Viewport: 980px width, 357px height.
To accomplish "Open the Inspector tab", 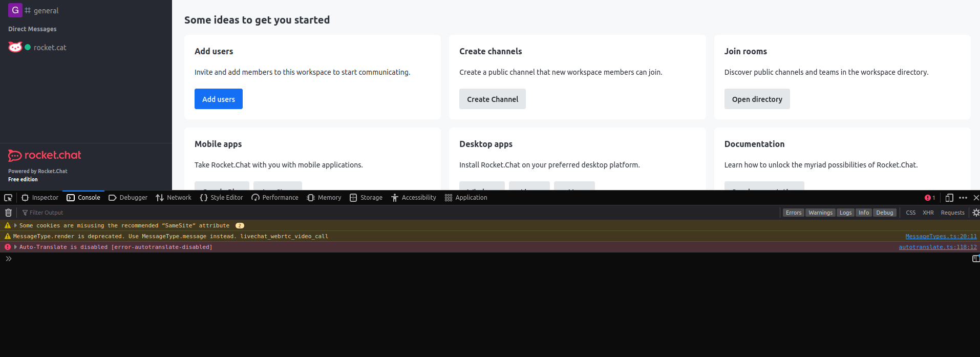I will tap(40, 198).
